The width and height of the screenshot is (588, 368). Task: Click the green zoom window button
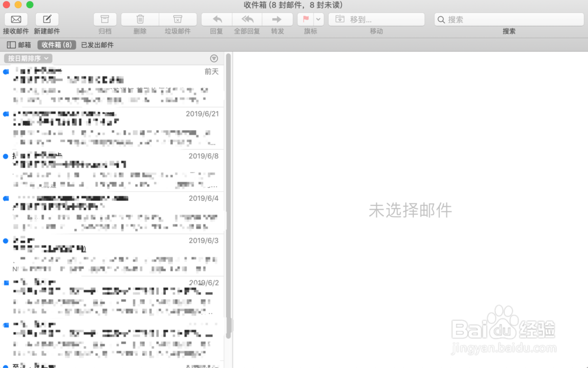(x=30, y=5)
